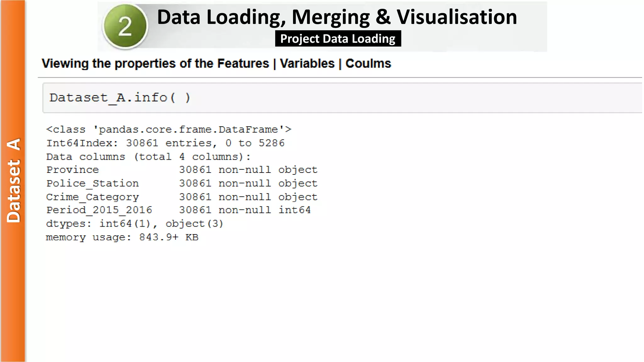The image size is (644, 362).
Task: Click the pandas.core.frame.DataFrame class line
Action: (169, 129)
